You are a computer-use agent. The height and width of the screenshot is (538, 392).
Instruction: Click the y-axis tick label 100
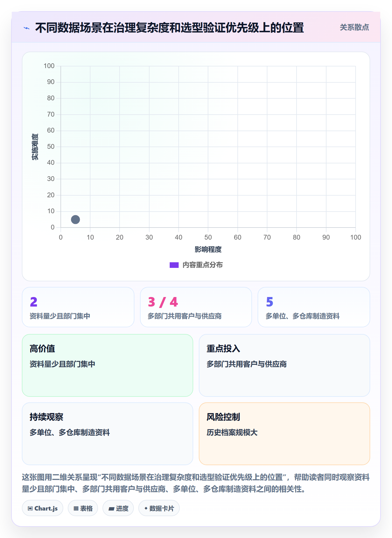49,66
